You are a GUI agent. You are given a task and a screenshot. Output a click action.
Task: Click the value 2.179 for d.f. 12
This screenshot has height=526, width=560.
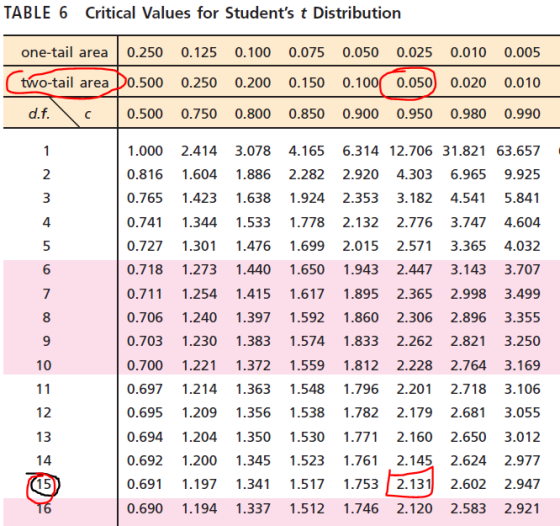click(414, 413)
